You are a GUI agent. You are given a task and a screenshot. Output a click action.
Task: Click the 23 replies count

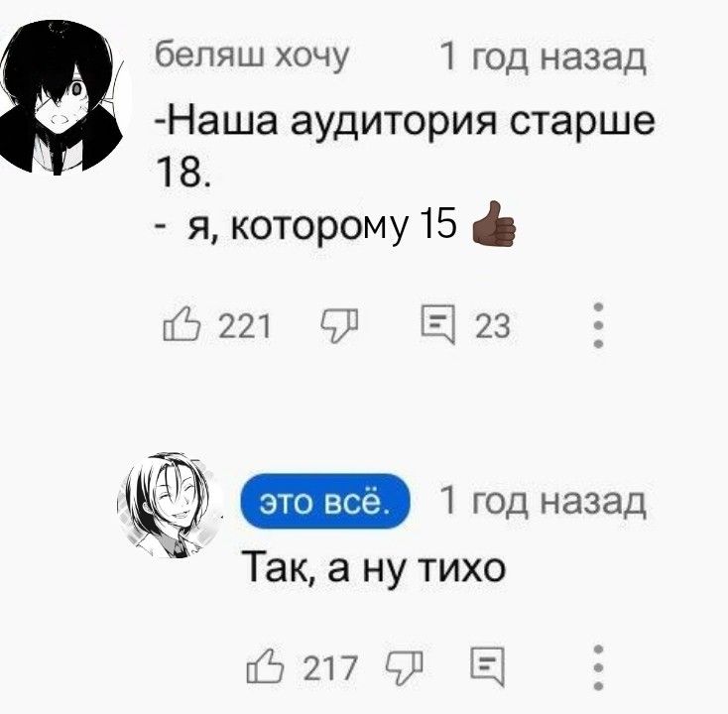[x=493, y=326]
